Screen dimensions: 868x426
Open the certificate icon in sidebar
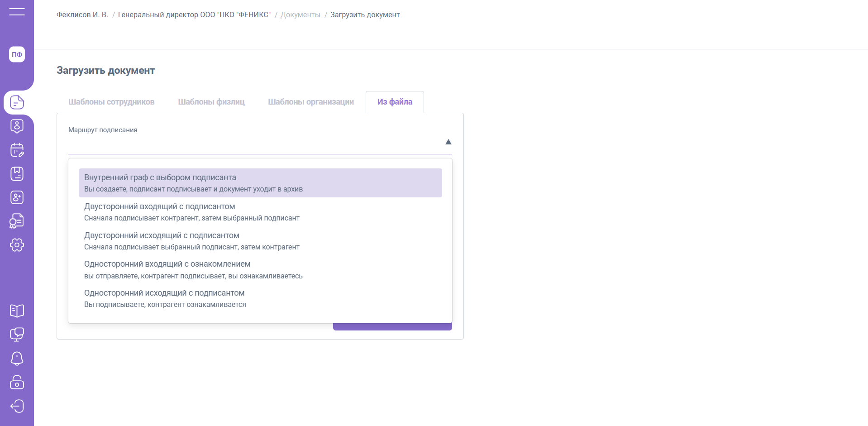coord(17,221)
